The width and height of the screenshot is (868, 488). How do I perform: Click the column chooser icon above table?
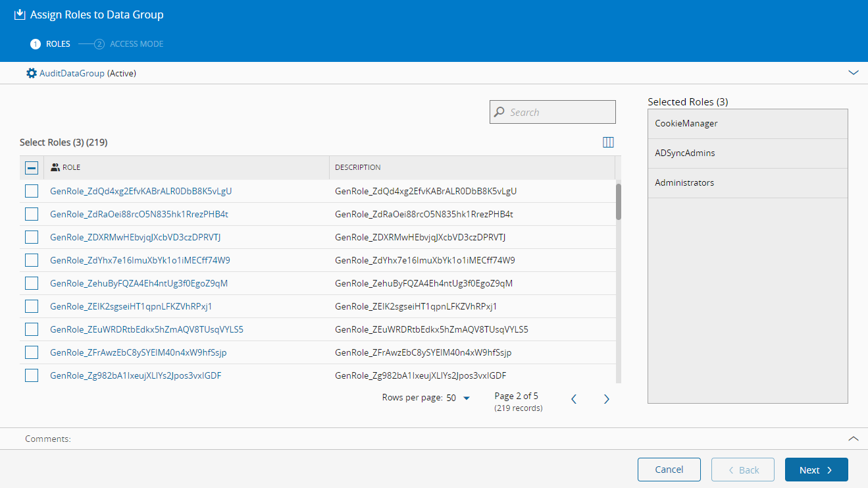pyautogui.click(x=608, y=142)
